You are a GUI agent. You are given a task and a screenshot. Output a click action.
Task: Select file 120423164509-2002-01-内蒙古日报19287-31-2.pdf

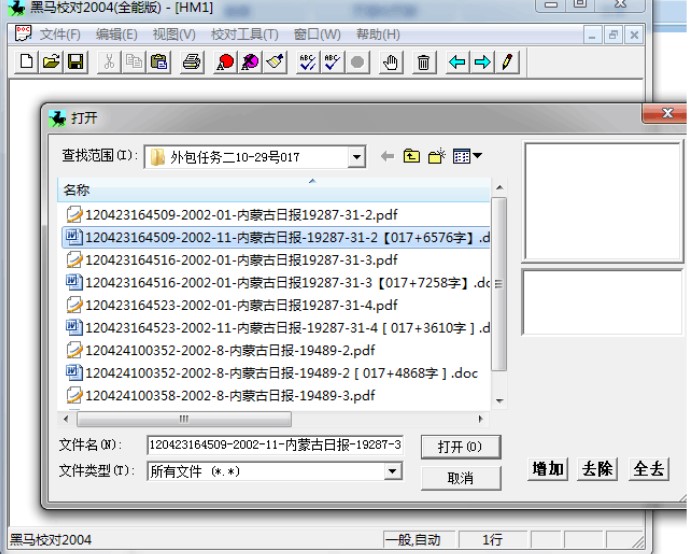[x=232, y=215]
